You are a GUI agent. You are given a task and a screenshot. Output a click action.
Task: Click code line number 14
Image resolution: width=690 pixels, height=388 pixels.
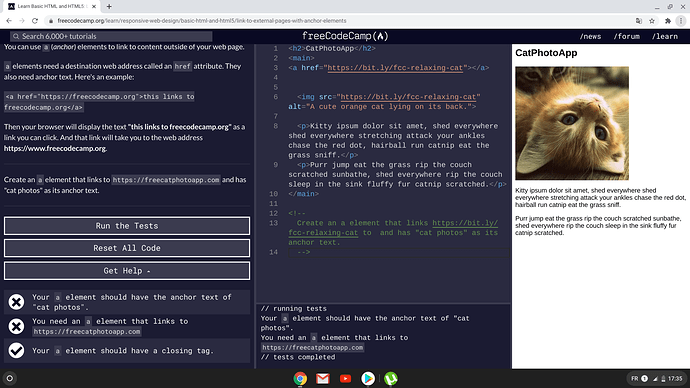coord(273,252)
